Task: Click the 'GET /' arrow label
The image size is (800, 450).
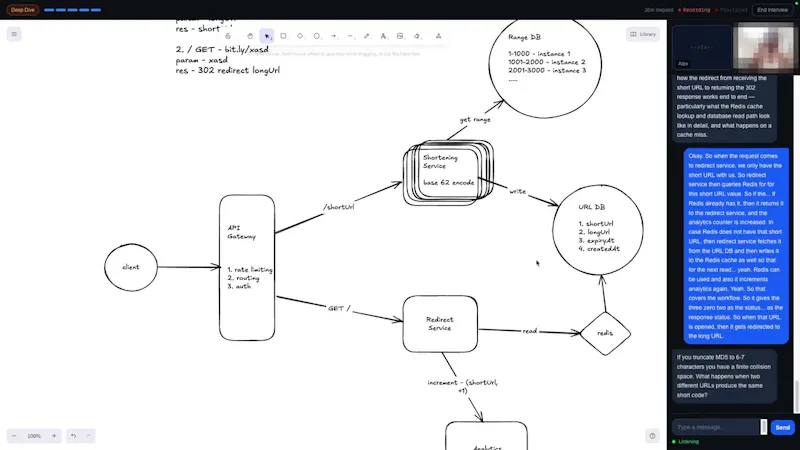Action: pyautogui.click(x=339, y=308)
